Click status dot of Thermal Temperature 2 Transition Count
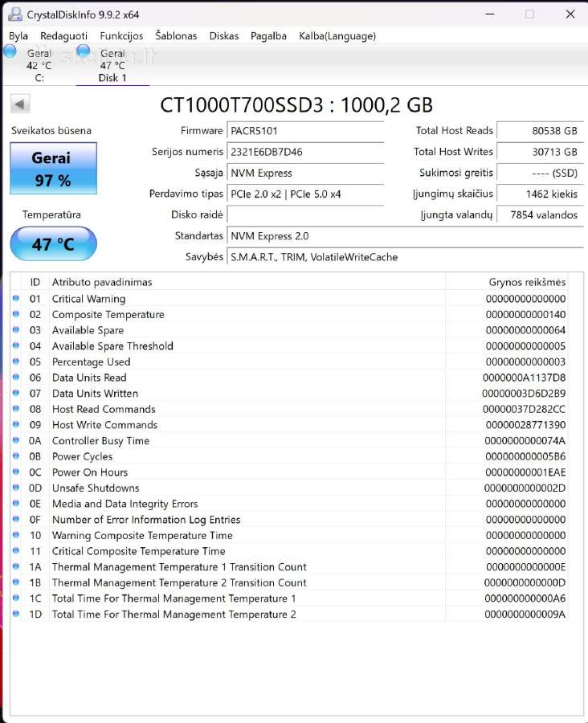 tap(16, 582)
